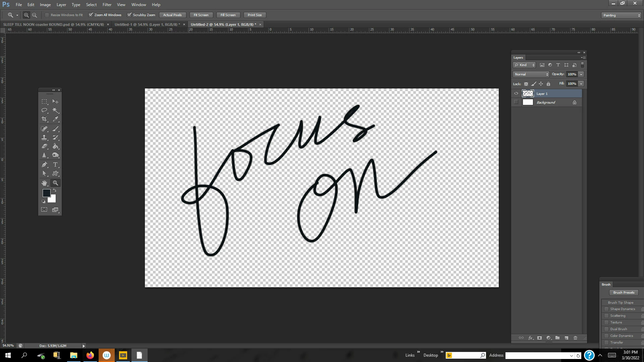The height and width of the screenshot is (362, 644).
Task: Select the Hand tool
Action: click(x=44, y=183)
